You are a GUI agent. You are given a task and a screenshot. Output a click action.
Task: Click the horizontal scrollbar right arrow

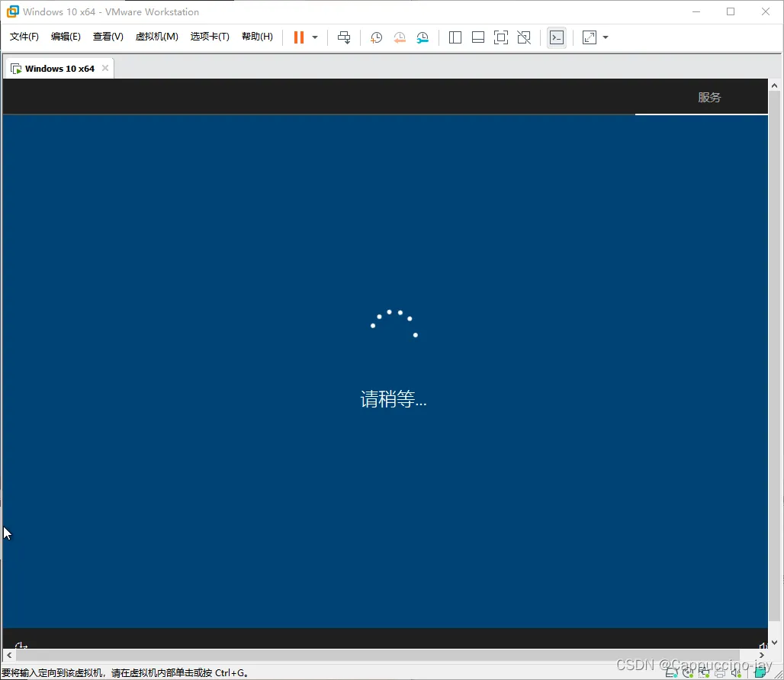(x=761, y=655)
